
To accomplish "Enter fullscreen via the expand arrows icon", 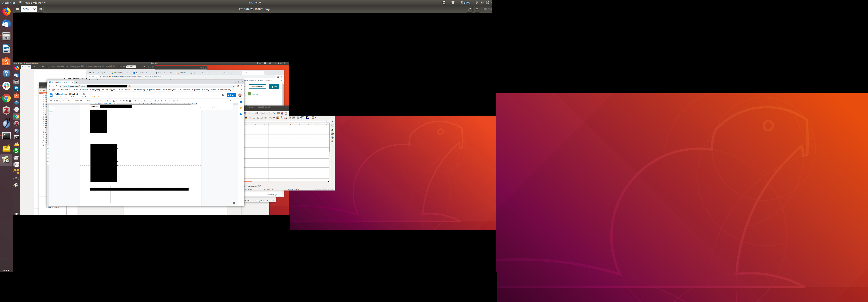I will pos(469,9).
